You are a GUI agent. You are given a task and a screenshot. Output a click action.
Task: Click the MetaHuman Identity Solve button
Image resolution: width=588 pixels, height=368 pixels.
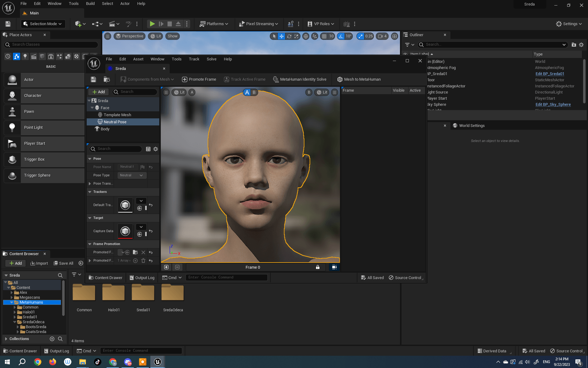coord(300,79)
